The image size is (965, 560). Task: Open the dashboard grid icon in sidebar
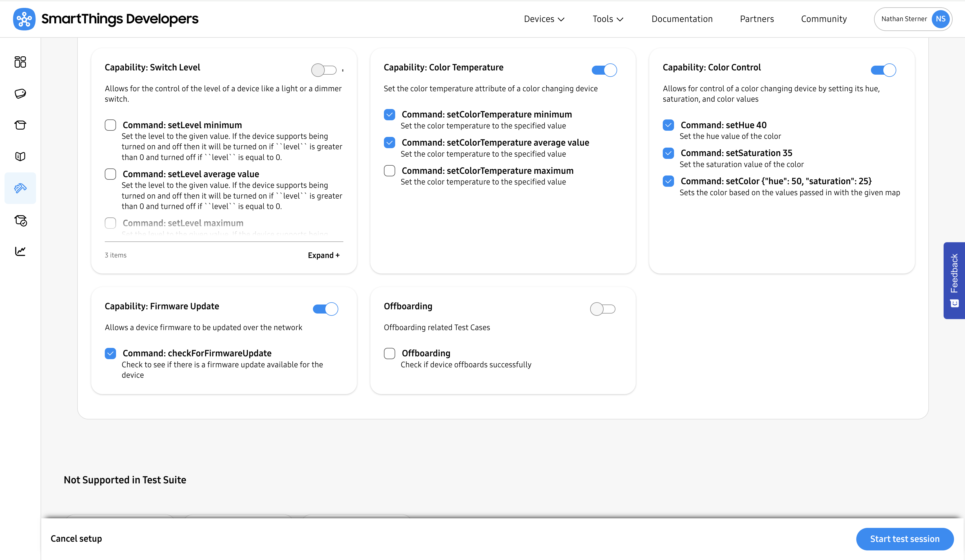pos(20,62)
